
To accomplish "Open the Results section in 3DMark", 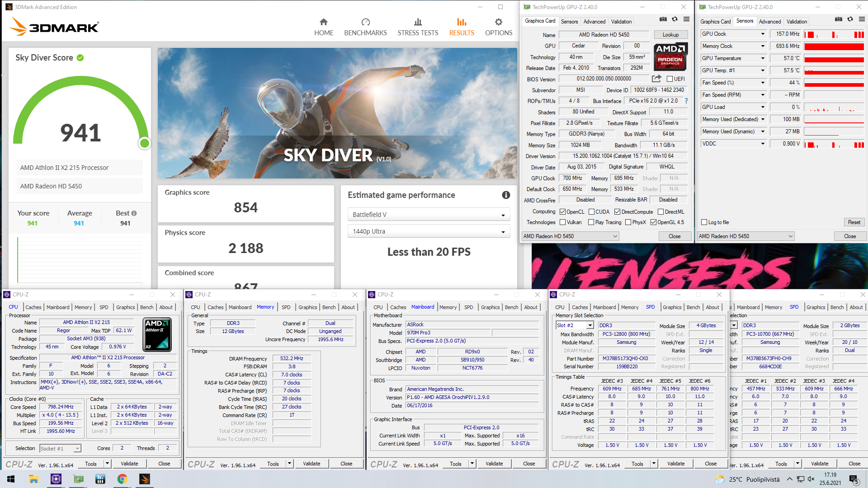I will (462, 27).
